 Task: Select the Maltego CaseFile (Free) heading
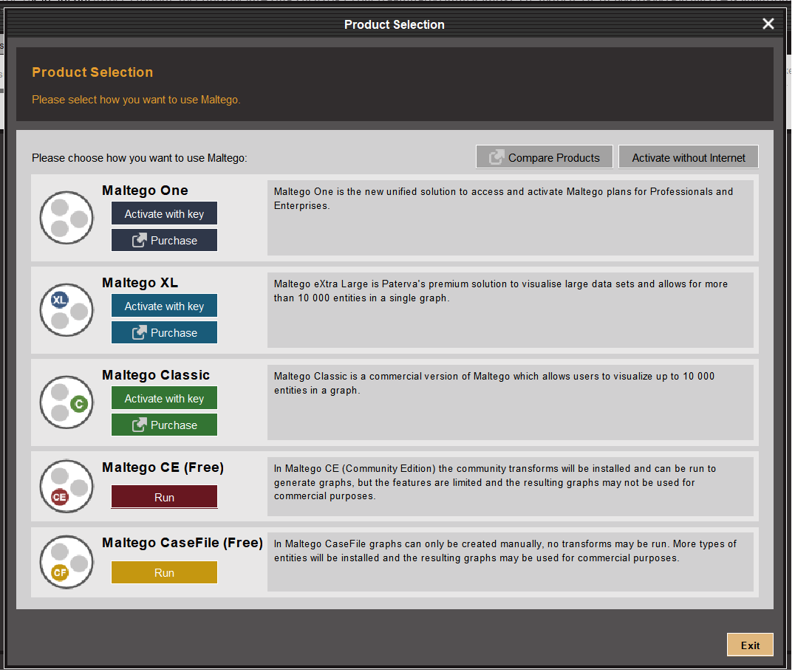183,544
